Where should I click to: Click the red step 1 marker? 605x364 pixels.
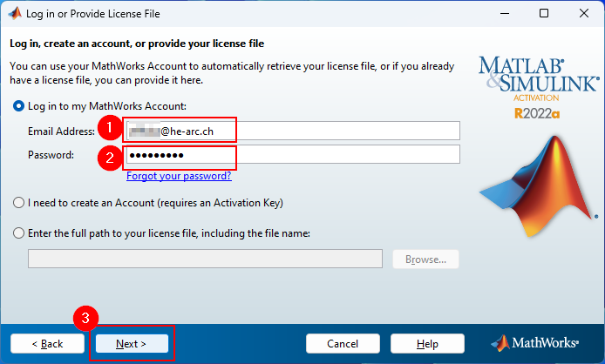point(110,127)
